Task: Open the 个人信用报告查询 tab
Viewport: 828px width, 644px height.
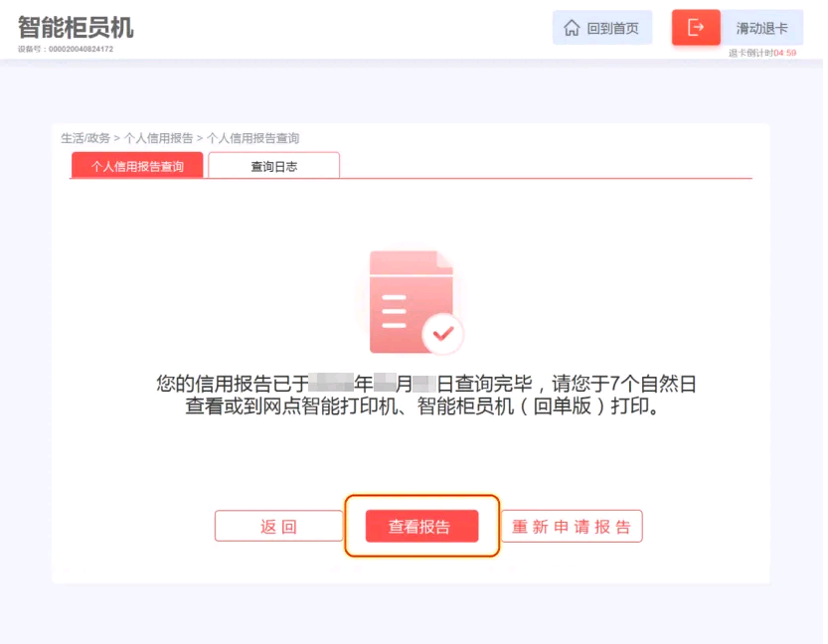Action: pyautogui.click(x=138, y=167)
